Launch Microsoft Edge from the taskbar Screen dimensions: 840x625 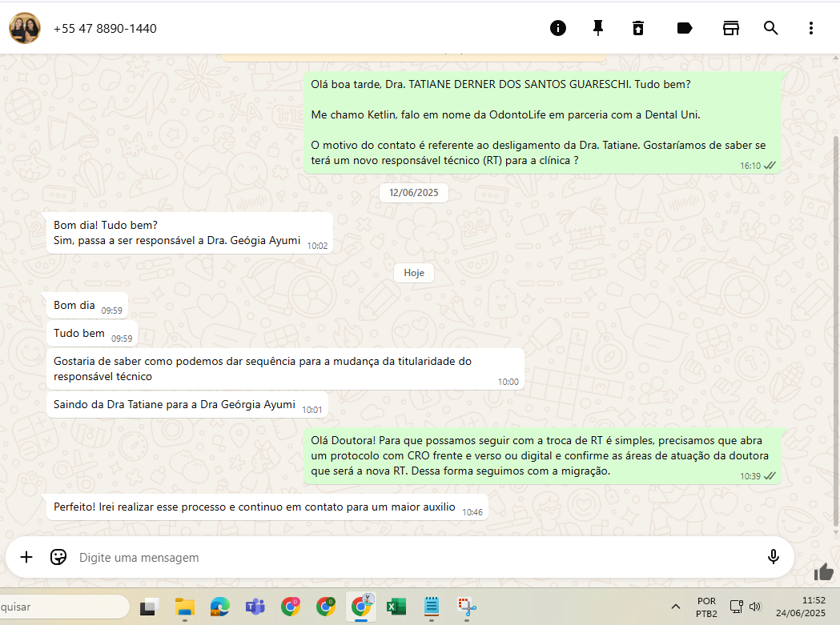[219, 607]
